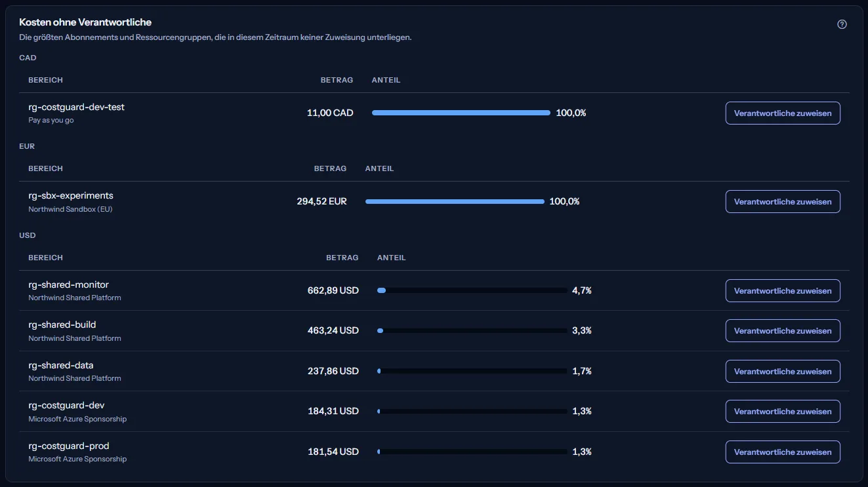The height and width of the screenshot is (487, 868).
Task: Click Northwind Shared Platform under rg-shared-build
Action: click(75, 338)
